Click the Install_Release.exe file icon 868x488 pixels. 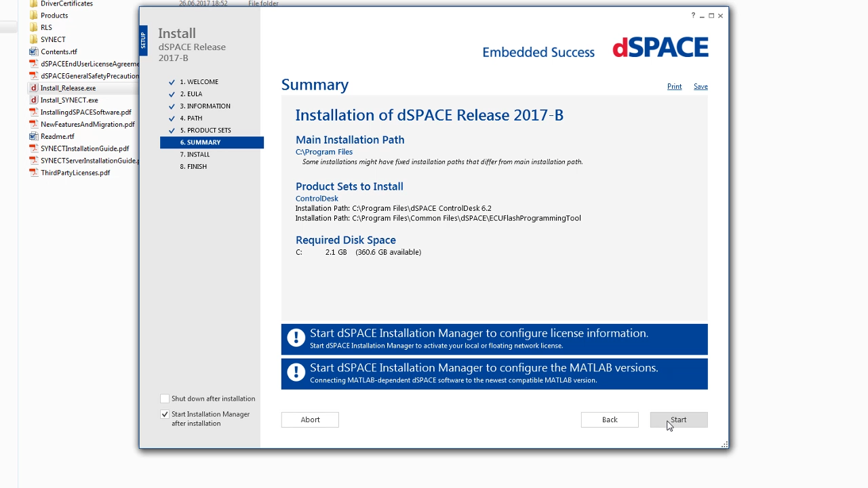coord(33,88)
